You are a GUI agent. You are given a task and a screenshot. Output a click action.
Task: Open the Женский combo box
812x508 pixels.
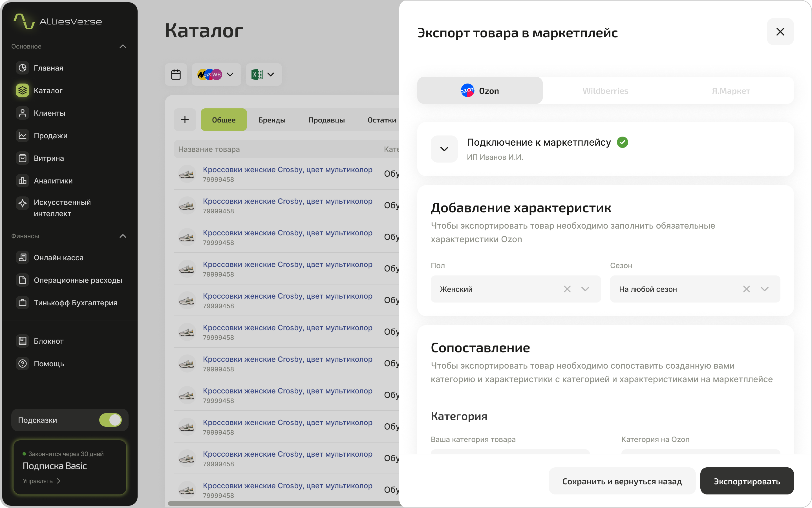516,289
